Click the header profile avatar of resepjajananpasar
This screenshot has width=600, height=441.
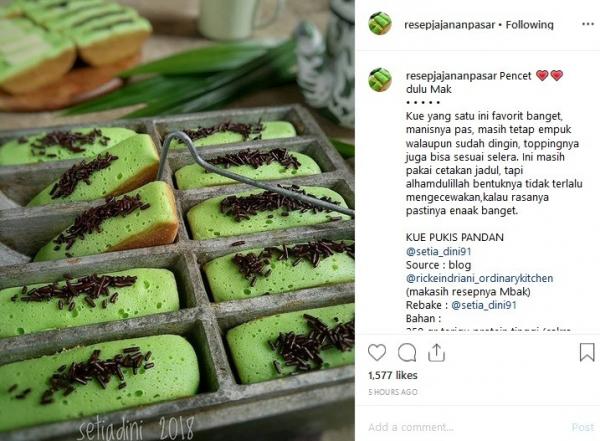click(380, 23)
